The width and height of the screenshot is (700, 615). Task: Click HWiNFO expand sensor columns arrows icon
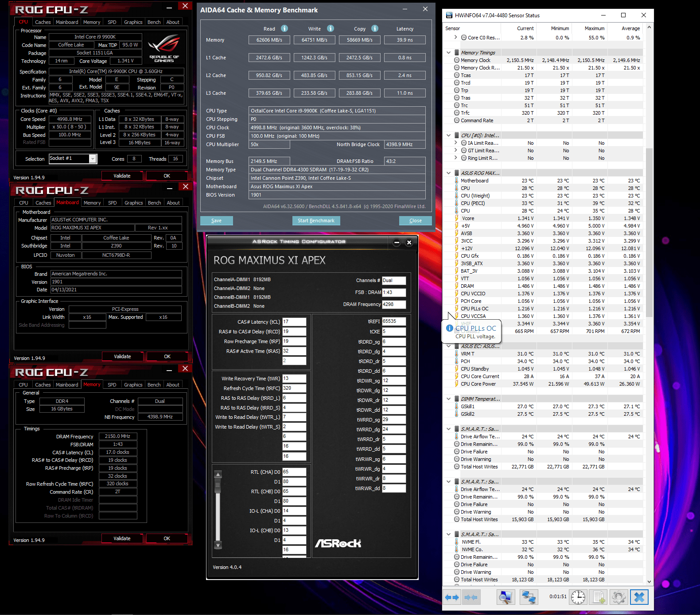(452, 597)
